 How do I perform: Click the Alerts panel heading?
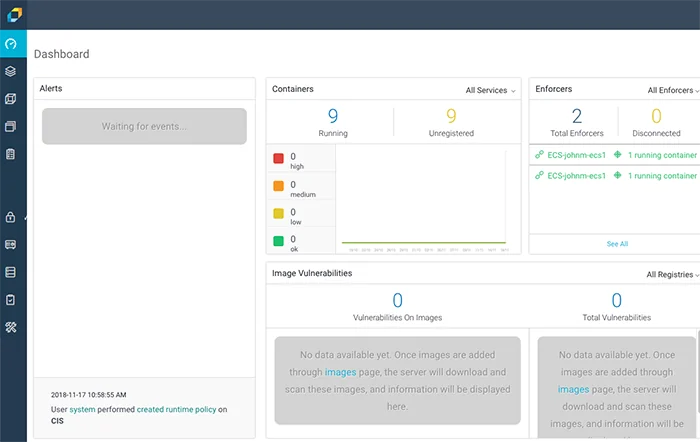click(50, 88)
